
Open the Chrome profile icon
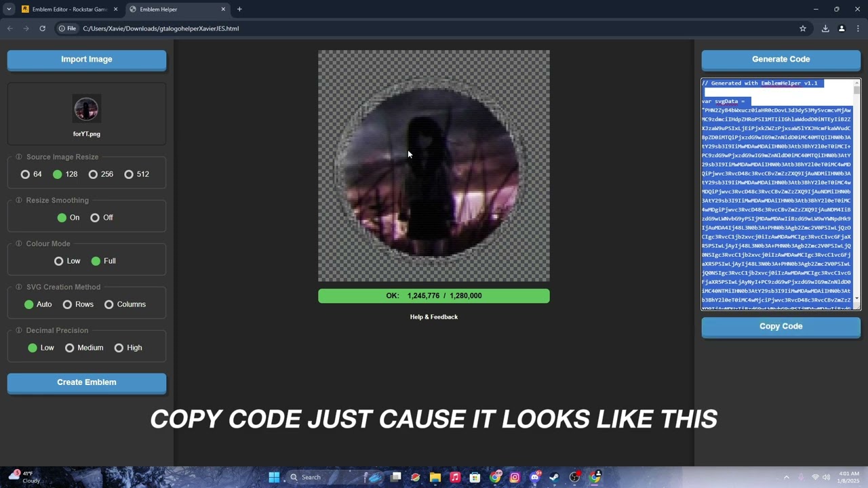(842, 28)
